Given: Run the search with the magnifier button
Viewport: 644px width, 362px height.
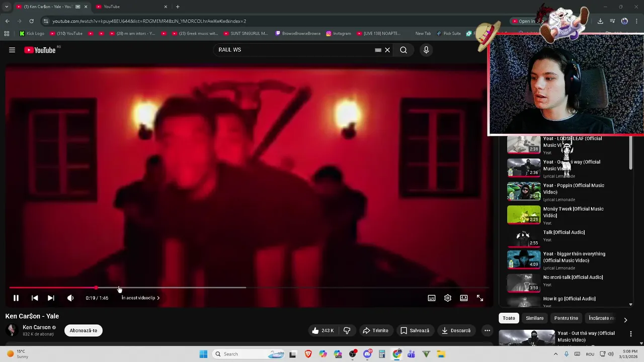Looking at the screenshot, I should 404,50.
